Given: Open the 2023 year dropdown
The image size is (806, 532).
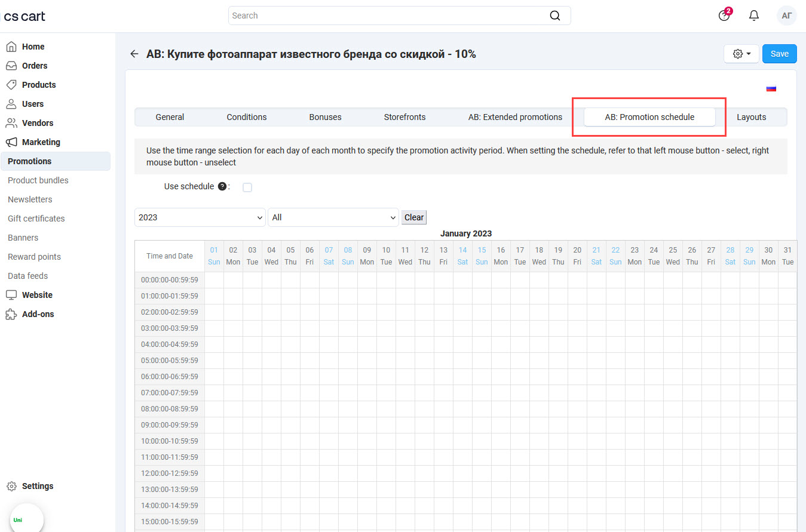Looking at the screenshot, I should [200, 217].
